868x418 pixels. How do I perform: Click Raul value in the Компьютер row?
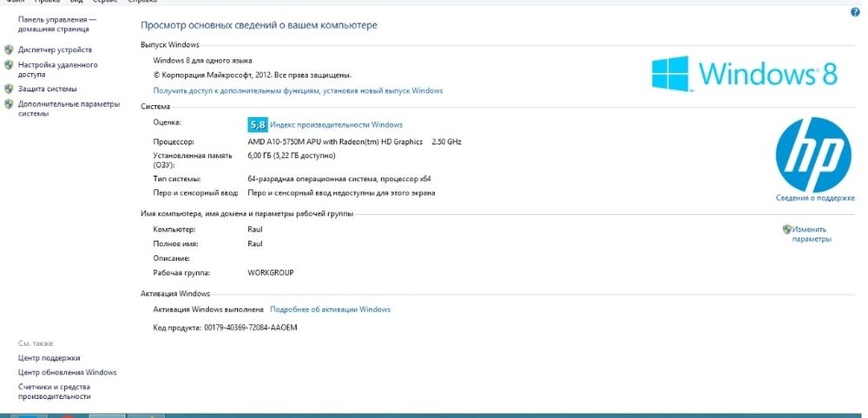click(255, 229)
